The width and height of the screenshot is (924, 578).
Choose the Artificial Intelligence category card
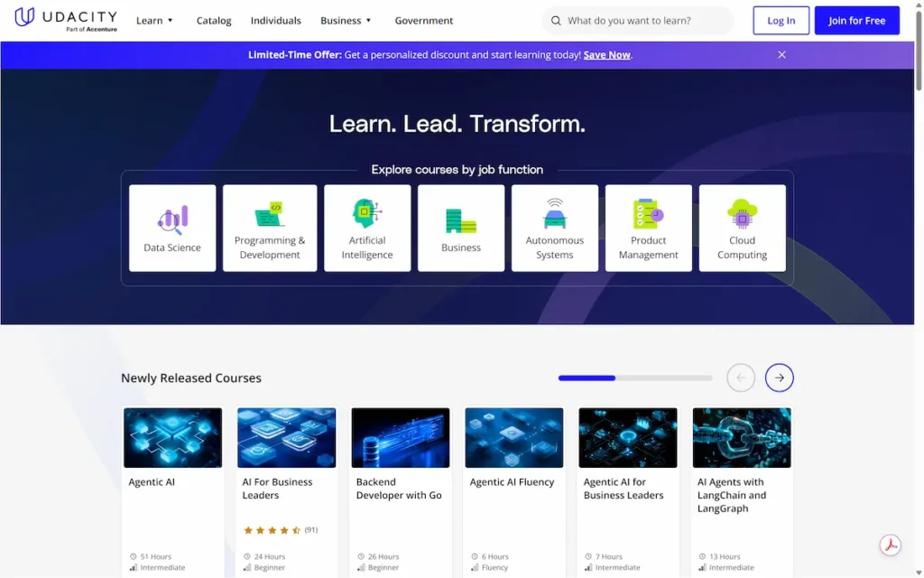point(367,228)
